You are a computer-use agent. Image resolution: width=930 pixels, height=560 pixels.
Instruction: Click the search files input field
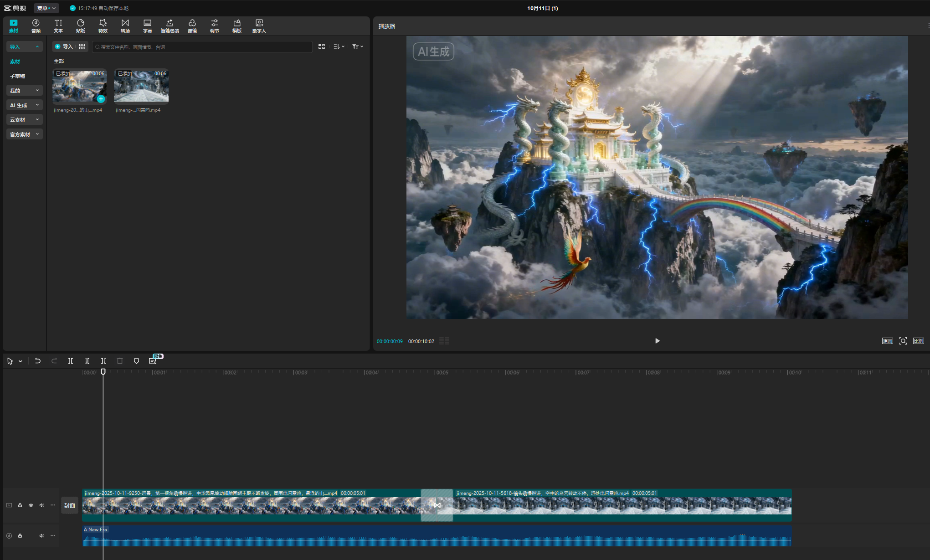tap(203, 47)
